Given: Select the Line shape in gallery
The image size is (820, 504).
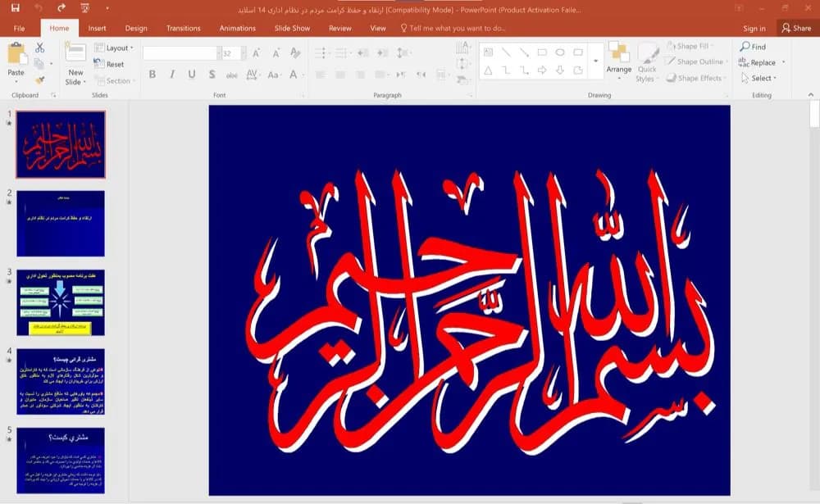Looking at the screenshot, I should (506, 52).
